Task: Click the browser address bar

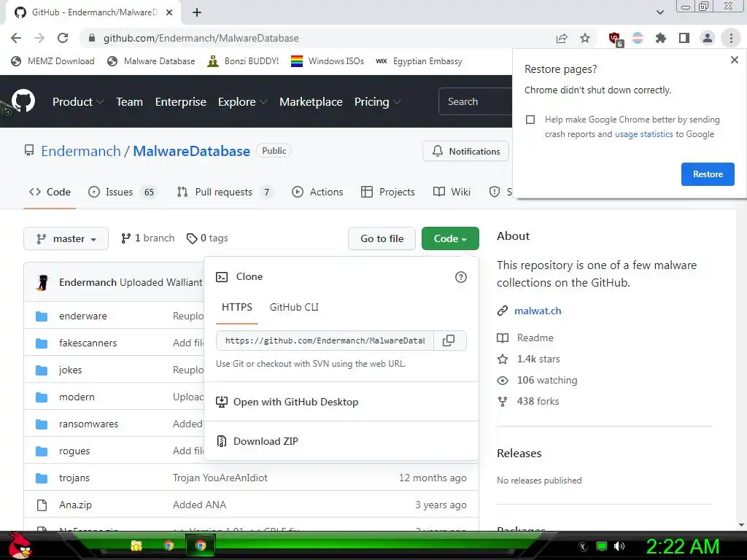Action: 314,38
